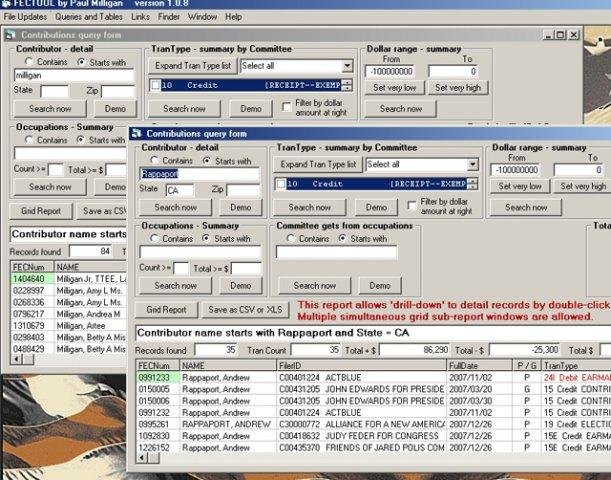This screenshot has width=611, height=480.
Task: Open the Help menu
Action: (233, 17)
